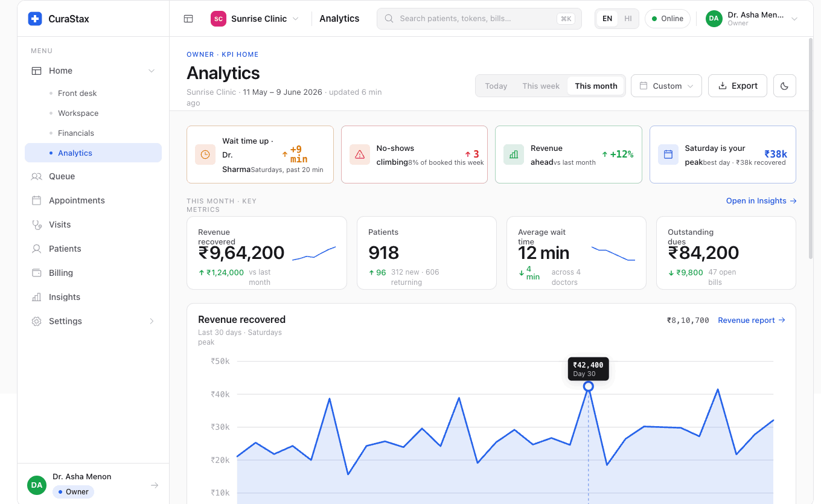This screenshot has width=821, height=504.
Task: Expand the Settings submenu chevron
Action: click(x=152, y=321)
